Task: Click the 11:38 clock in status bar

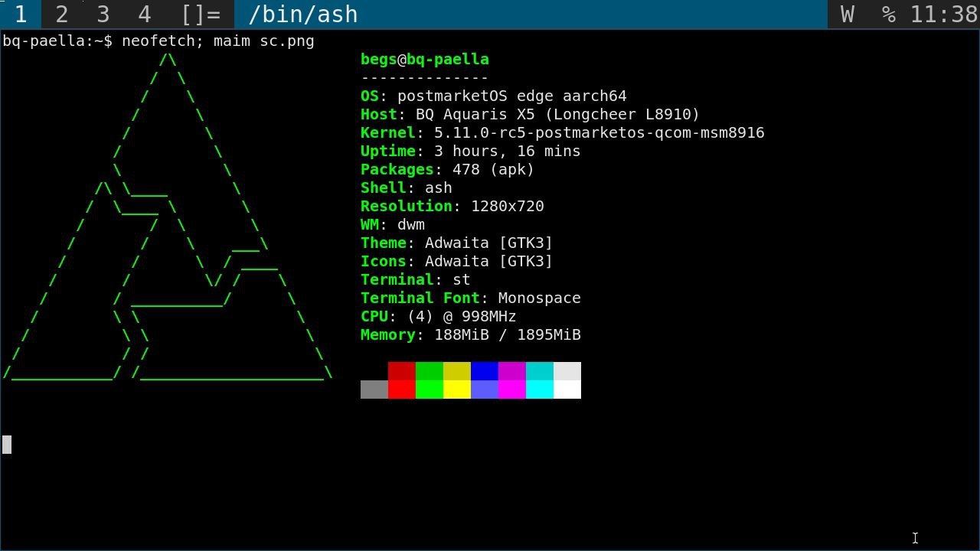Action: coord(943,15)
